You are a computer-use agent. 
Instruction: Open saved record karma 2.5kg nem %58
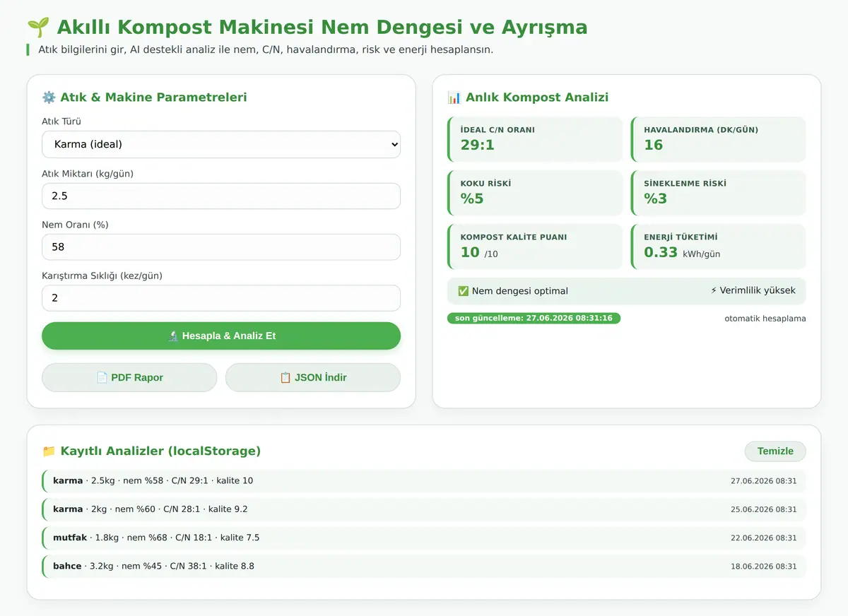pos(424,481)
